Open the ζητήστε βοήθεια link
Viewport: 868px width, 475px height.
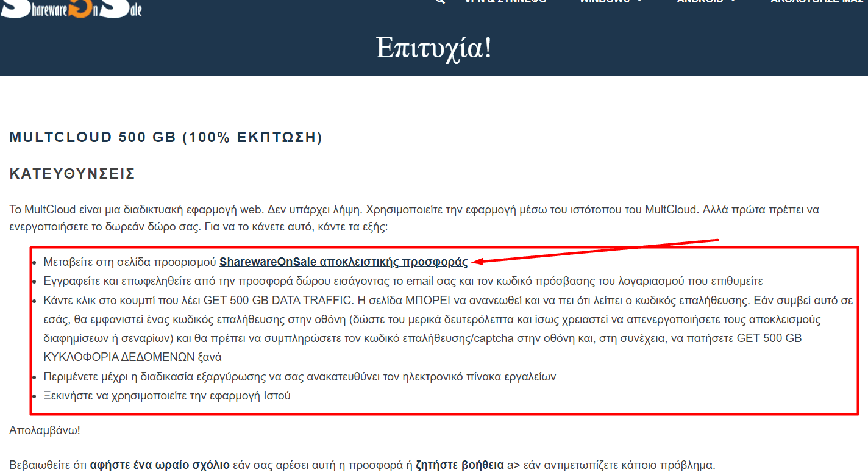[x=460, y=465]
